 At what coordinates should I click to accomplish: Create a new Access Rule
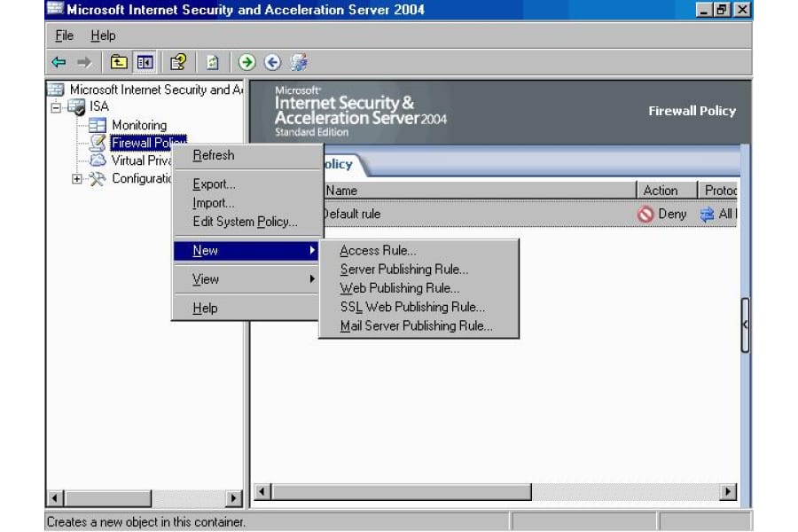(x=419, y=250)
